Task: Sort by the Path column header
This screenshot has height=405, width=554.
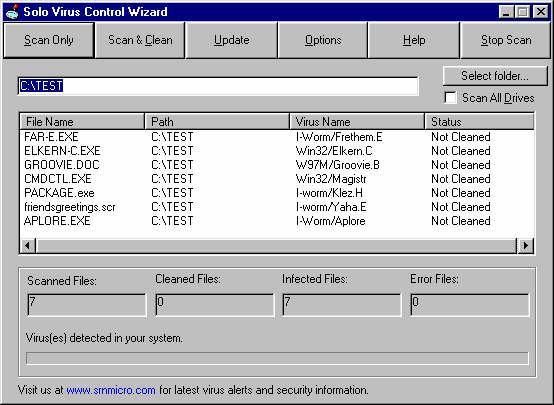Action: click(217, 122)
